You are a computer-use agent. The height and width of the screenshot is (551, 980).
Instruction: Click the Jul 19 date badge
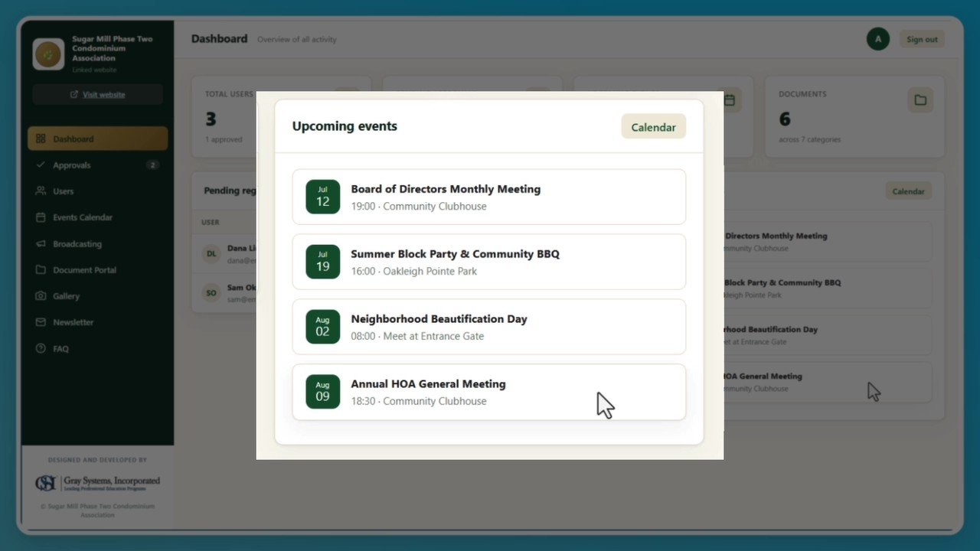click(x=322, y=262)
